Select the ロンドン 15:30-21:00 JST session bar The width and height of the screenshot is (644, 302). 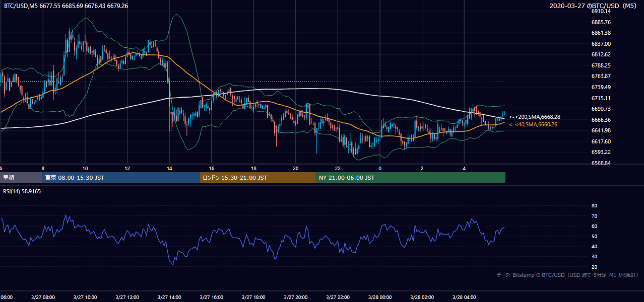tap(258, 178)
